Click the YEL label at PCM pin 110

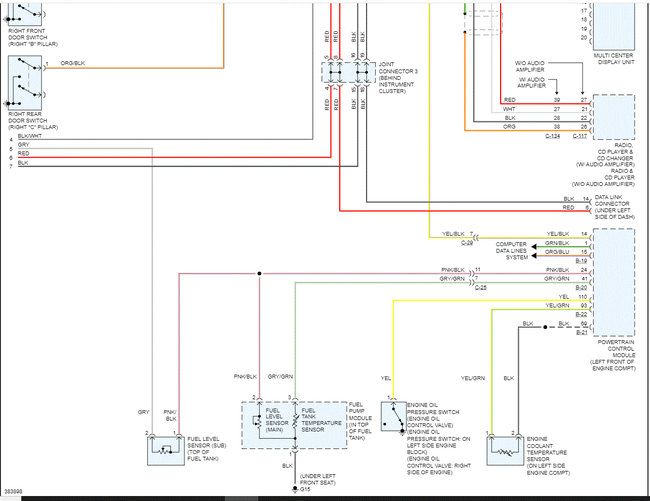pyautogui.click(x=563, y=297)
